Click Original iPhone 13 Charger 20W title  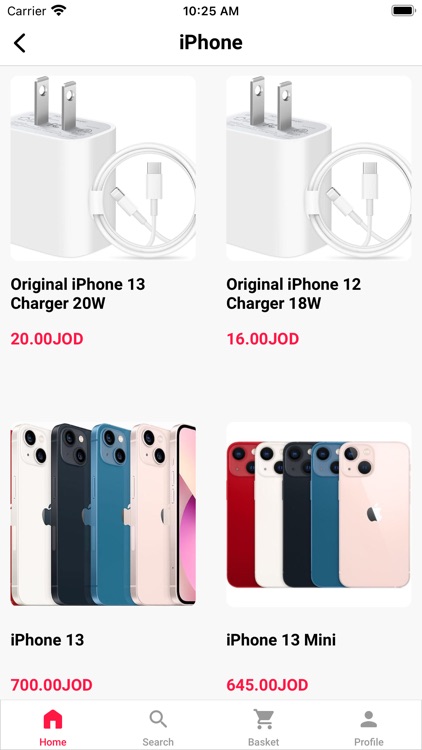point(78,294)
